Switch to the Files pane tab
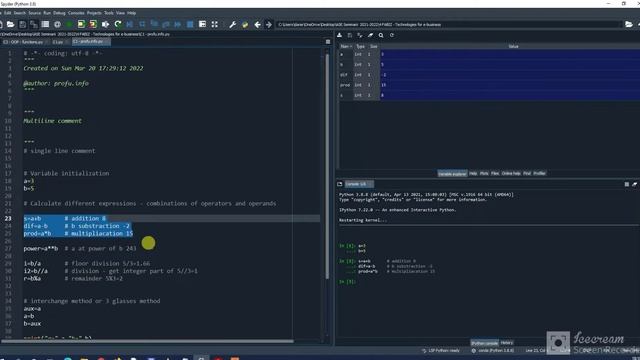The height and width of the screenshot is (360, 640). tap(495, 173)
